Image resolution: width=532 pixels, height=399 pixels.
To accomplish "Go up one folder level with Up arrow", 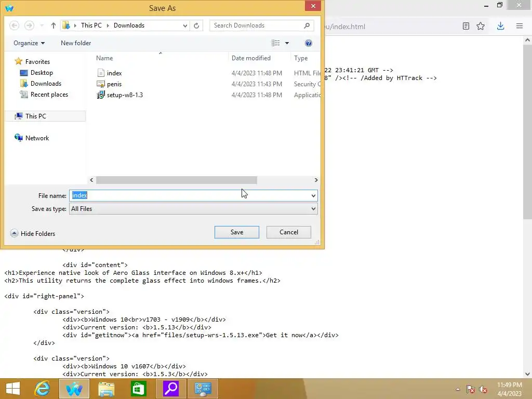I will (54, 25).
